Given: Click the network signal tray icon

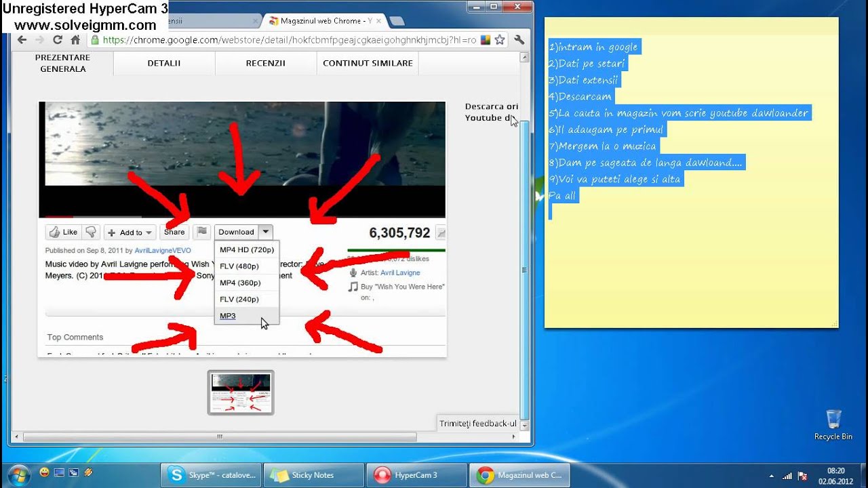Looking at the screenshot, I should pyautogui.click(x=787, y=476).
